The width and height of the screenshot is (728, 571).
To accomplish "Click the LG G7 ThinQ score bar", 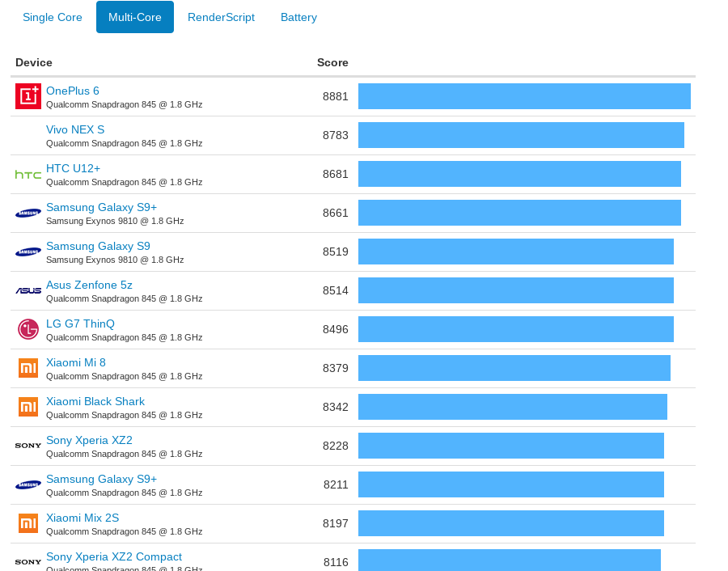I will point(516,330).
